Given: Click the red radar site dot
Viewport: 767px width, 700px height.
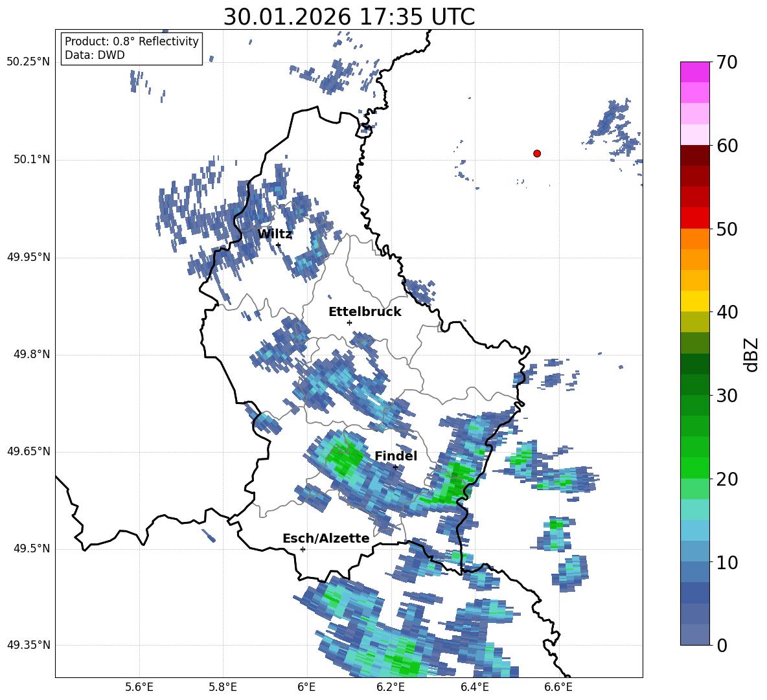Looking at the screenshot, I should (x=537, y=153).
